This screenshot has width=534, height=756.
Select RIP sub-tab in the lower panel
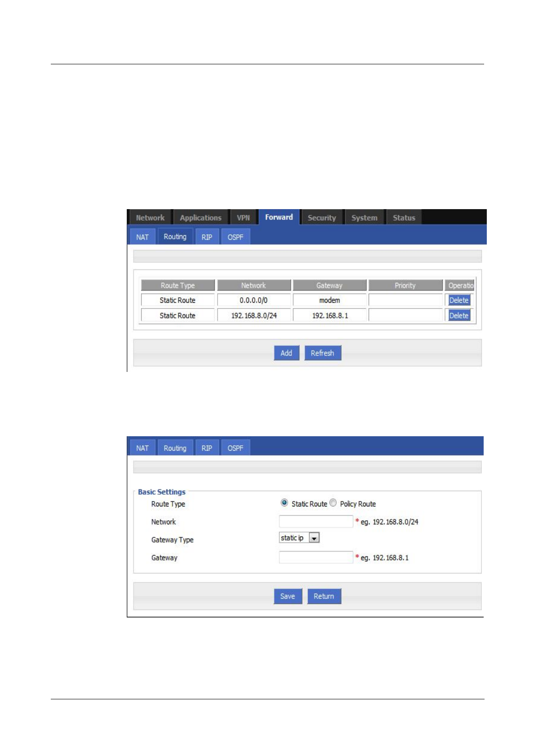click(x=207, y=448)
